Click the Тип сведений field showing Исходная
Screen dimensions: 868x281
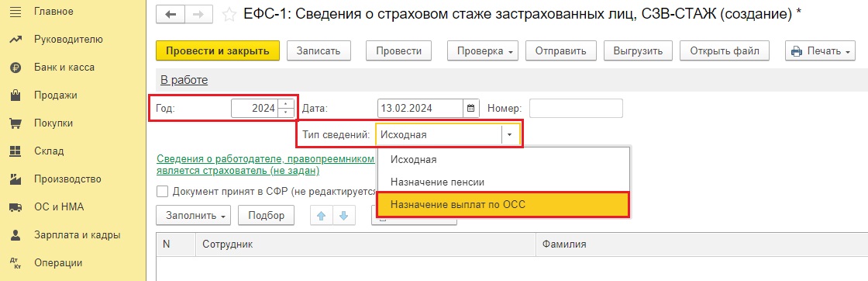point(439,135)
